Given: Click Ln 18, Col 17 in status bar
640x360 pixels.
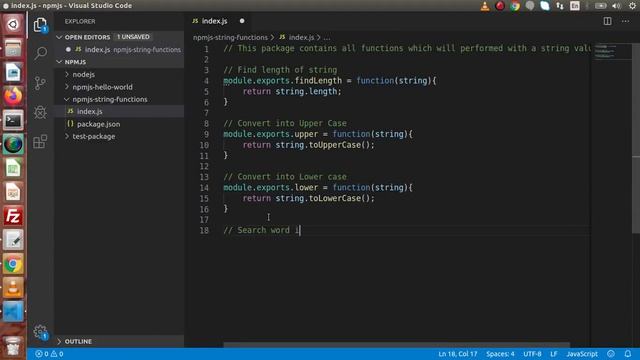Looking at the screenshot, I should 458,354.
